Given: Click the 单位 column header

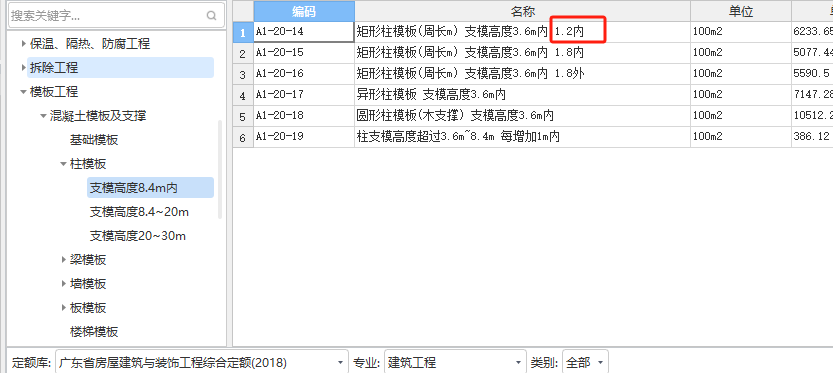Looking at the screenshot, I should point(741,11).
